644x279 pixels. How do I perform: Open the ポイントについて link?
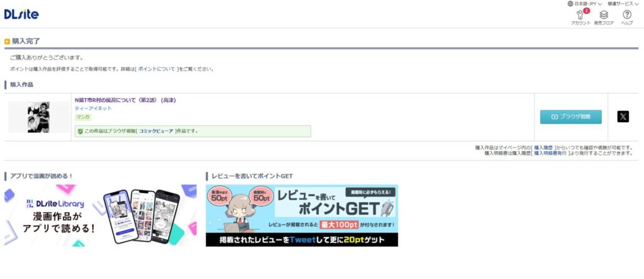(156, 69)
